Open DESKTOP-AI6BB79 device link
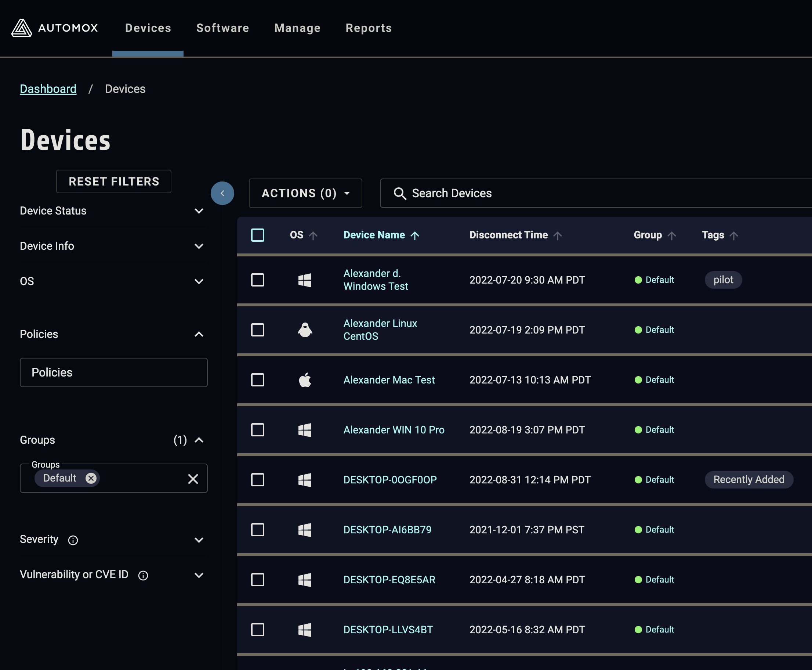This screenshot has width=812, height=670. [x=387, y=530]
